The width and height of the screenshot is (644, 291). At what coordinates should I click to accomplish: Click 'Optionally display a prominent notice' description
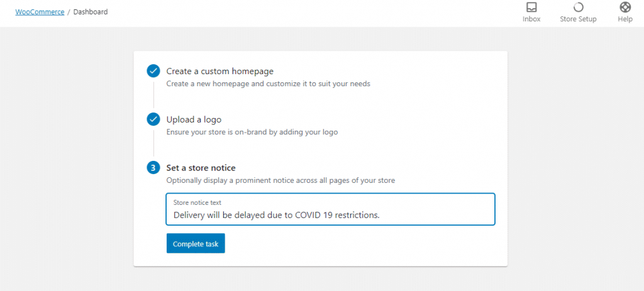click(280, 180)
